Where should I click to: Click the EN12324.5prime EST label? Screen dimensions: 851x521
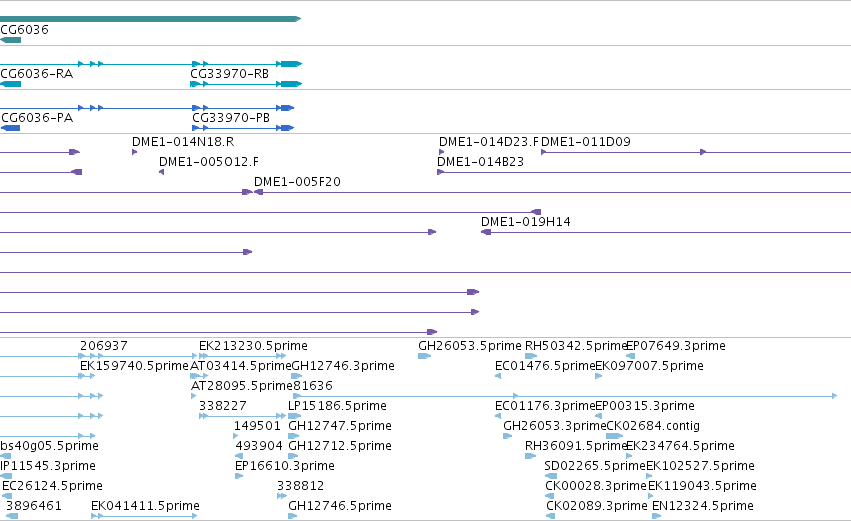703,506
